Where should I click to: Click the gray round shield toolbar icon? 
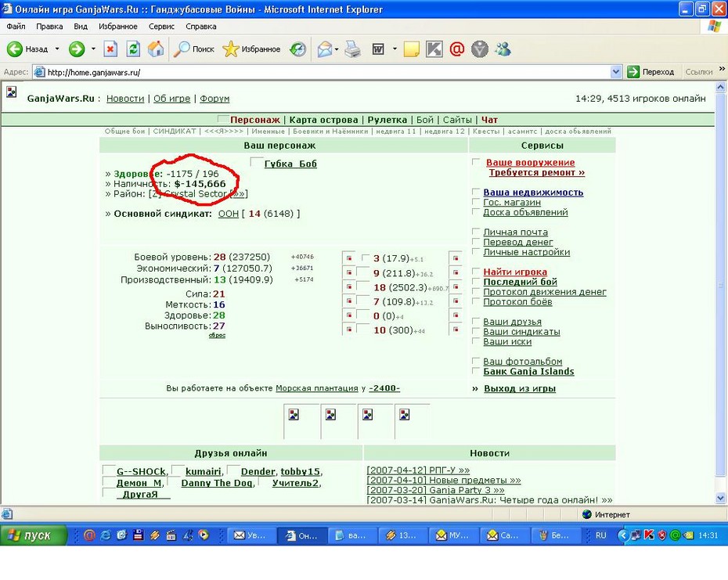pos(480,49)
